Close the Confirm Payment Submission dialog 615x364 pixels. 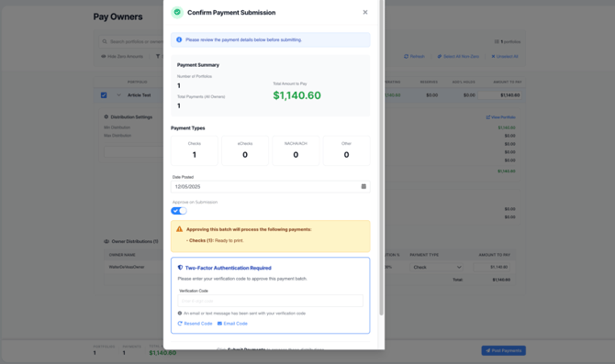click(365, 12)
